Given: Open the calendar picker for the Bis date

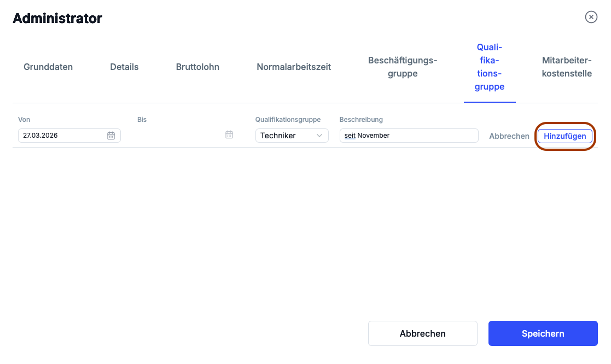Looking at the screenshot, I should [x=229, y=135].
